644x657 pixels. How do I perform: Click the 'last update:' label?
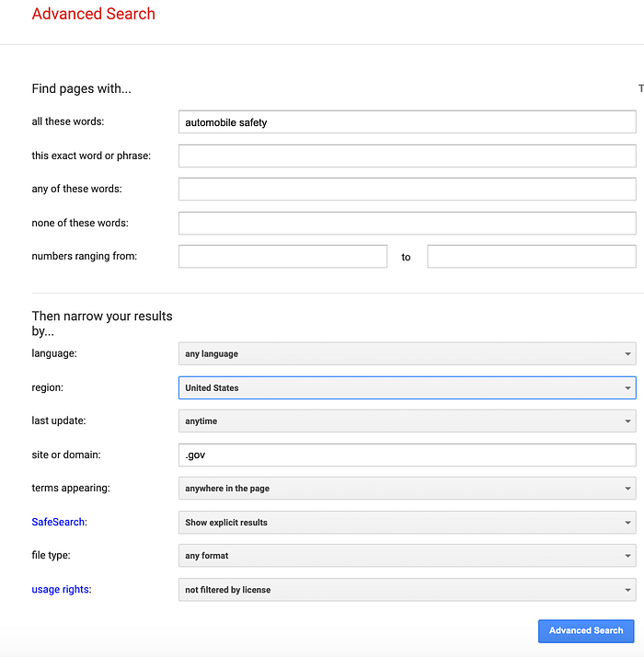point(59,421)
